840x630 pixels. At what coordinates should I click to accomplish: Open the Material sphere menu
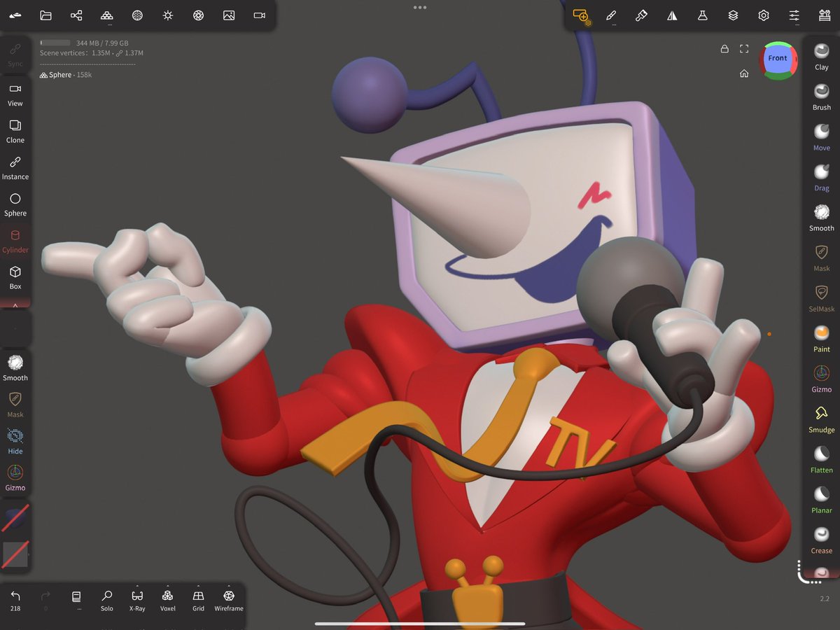[x=137, y=15]
